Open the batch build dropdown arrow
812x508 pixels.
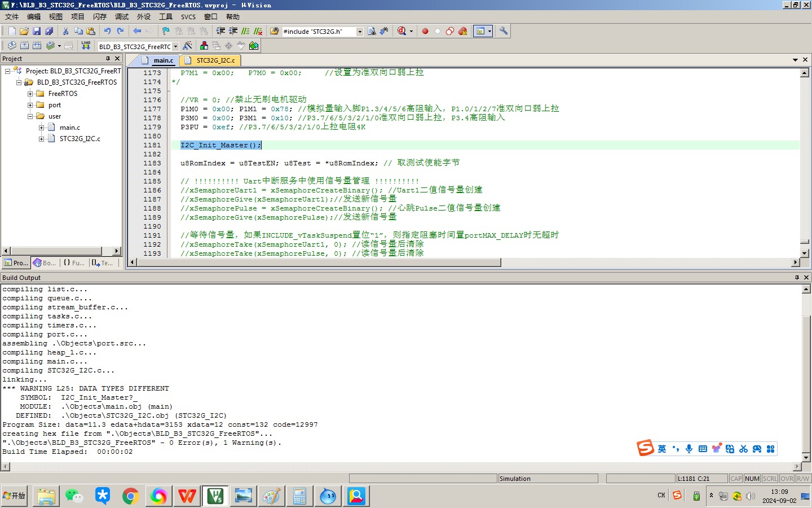click(59, 46)
